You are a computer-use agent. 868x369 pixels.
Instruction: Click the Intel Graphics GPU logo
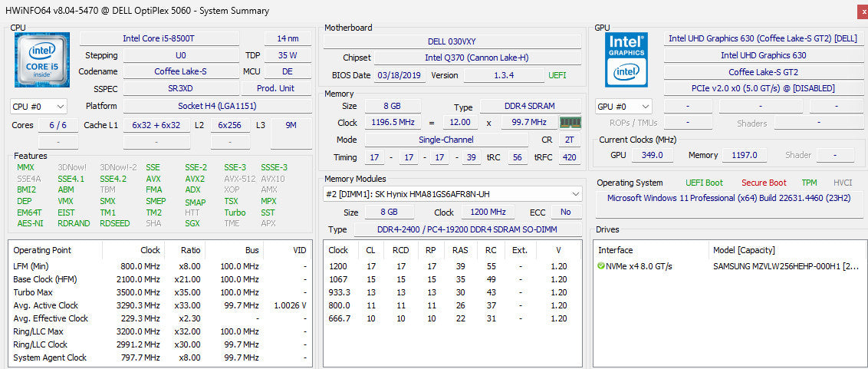626,60
